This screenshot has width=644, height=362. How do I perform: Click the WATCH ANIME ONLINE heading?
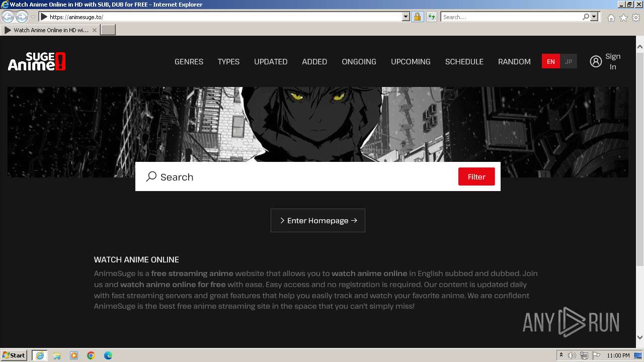coord(136,259)
